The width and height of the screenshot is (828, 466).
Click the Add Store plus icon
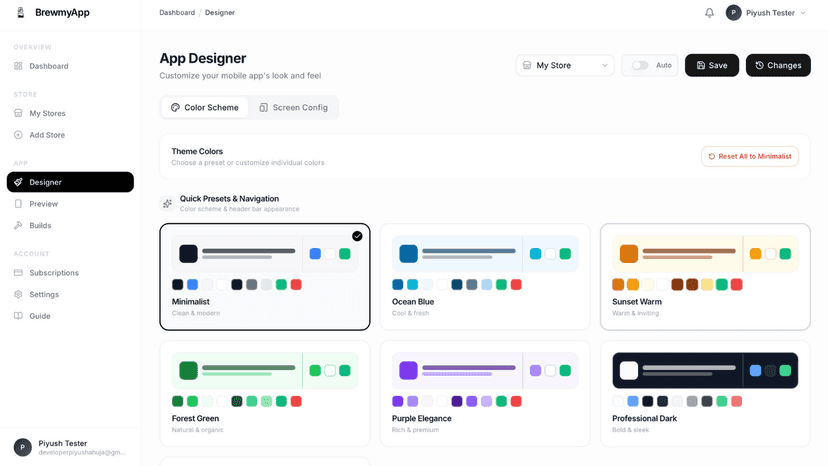(18, 135)
